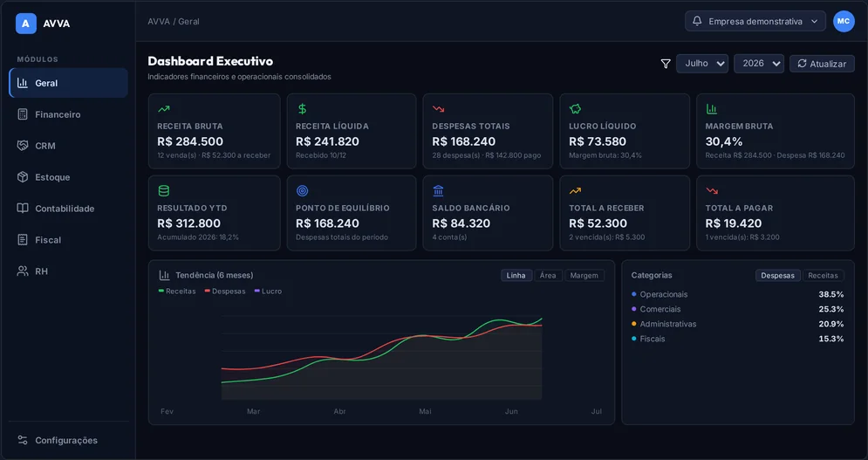This screenshot has height=460, width=868.
Task: Click the AVVA logo icon
Action: [26, 24]
